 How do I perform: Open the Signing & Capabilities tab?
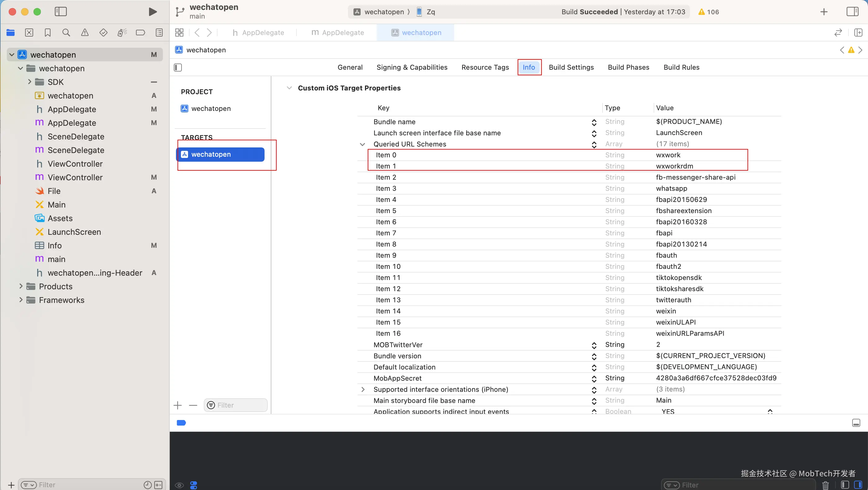412,68
